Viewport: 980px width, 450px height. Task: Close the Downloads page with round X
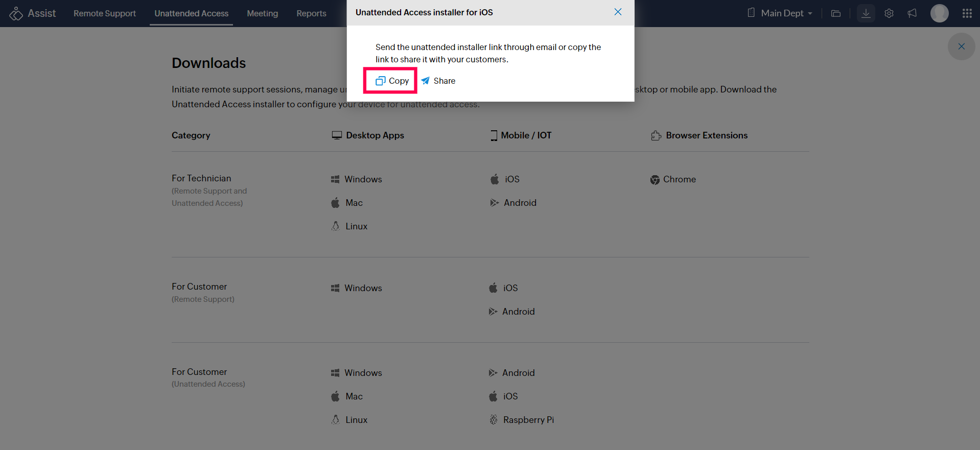coord(961,46)
